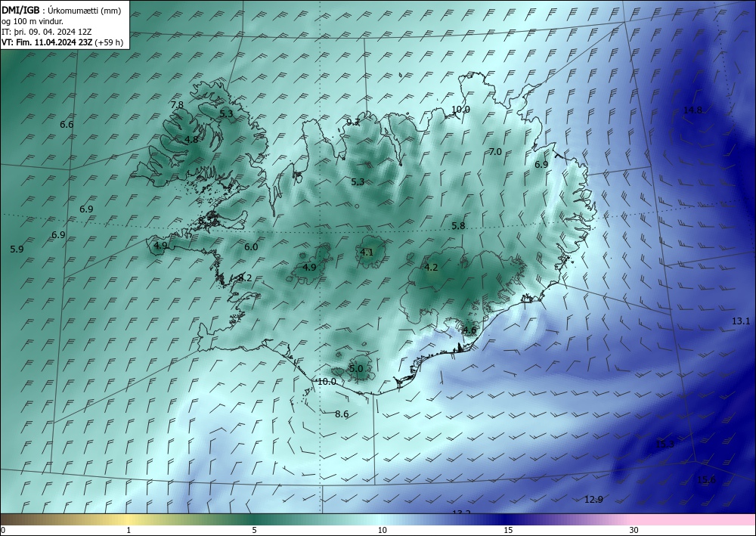Click the "5" label on the color scale
The height and width of the screenshot is (536, 756).
[254, 530]
